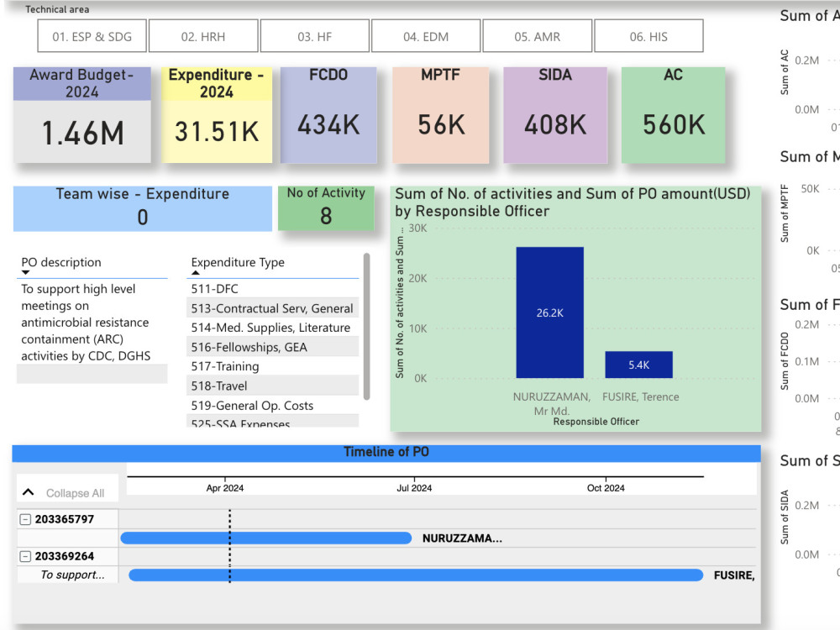Select the 01. ESP & SDG technical area
This screenshot has width=840, height=630.
pyautogui.click(x=92, y=35)
